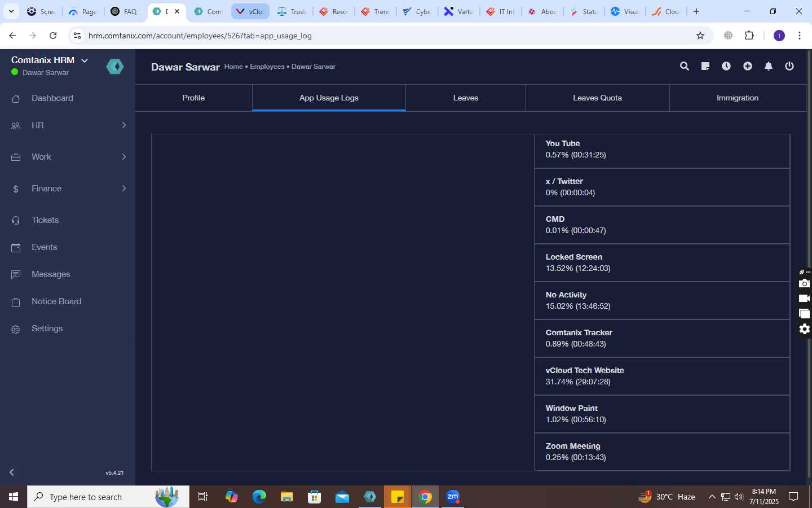The image size is (812, 508).
Task: Select the vCloud Tech Website usage entry
Action: [662, 376]
